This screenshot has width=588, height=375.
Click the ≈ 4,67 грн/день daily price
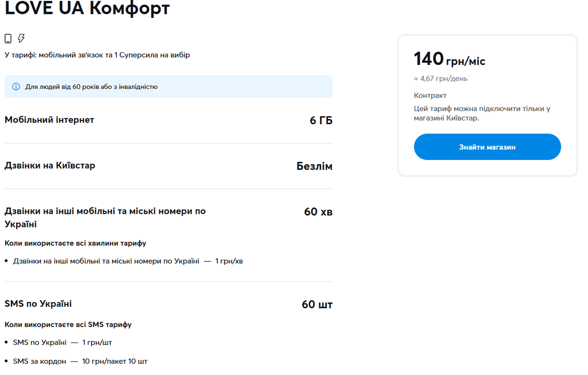point(440,78)
